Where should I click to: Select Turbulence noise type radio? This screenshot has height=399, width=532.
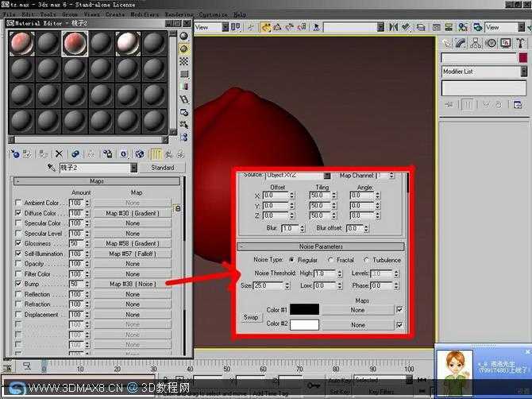[366, 260]
